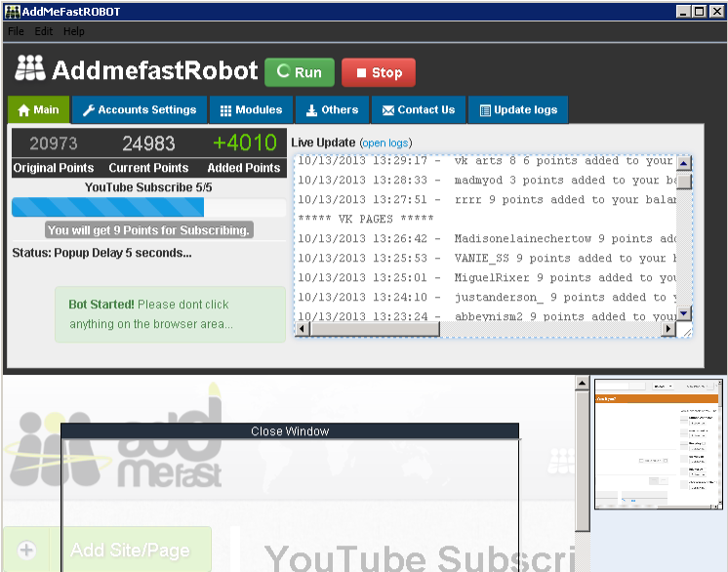Click Close Window bar in browser popup
Viewport: 728px width, 572px height.
(x=290, y=431)
